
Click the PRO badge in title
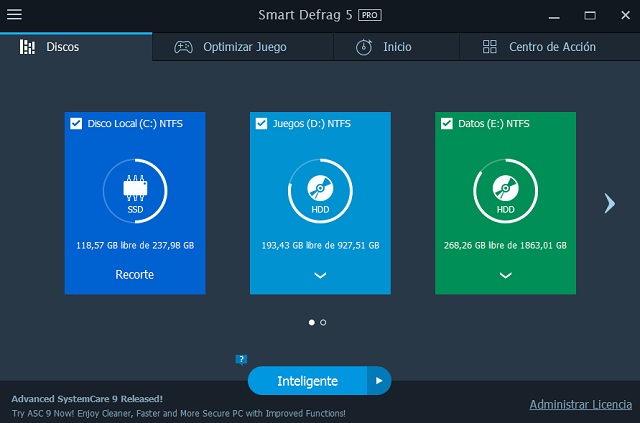[x=370, y=15]
